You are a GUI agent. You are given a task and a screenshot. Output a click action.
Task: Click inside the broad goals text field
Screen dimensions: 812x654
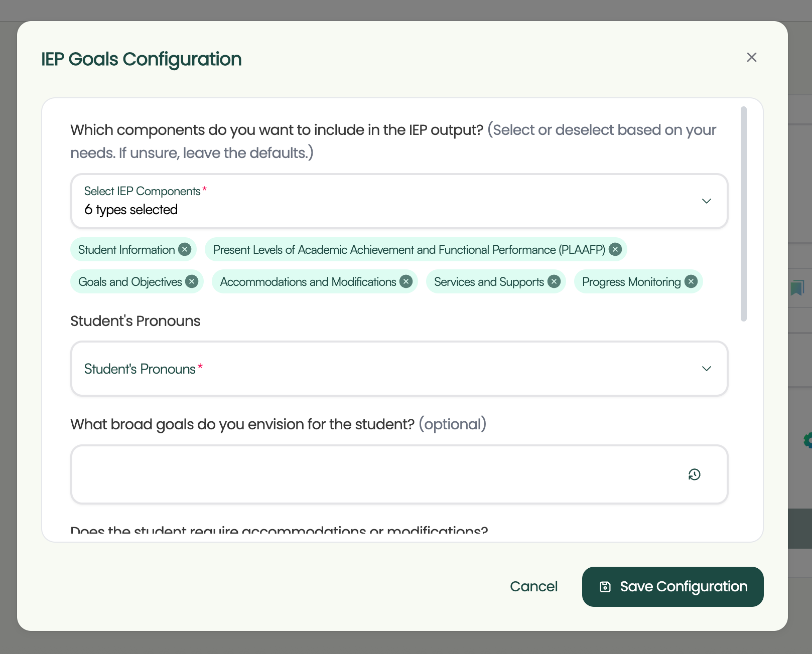351,474
